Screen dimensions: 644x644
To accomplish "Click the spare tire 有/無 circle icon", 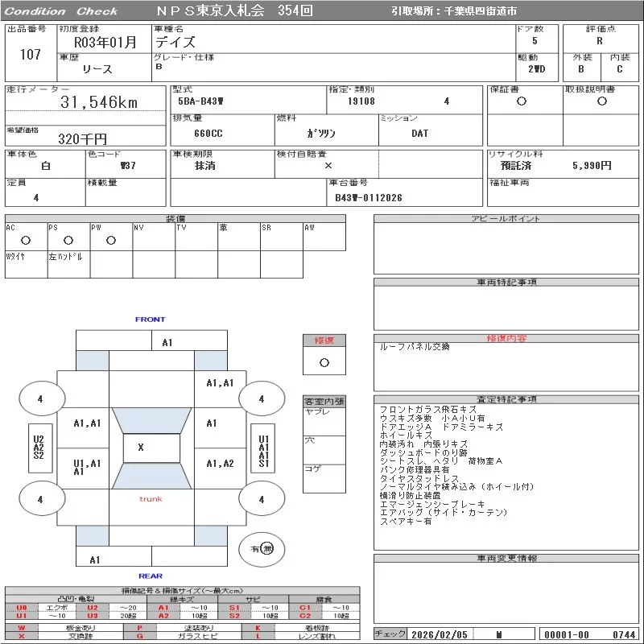I will 262,548.
